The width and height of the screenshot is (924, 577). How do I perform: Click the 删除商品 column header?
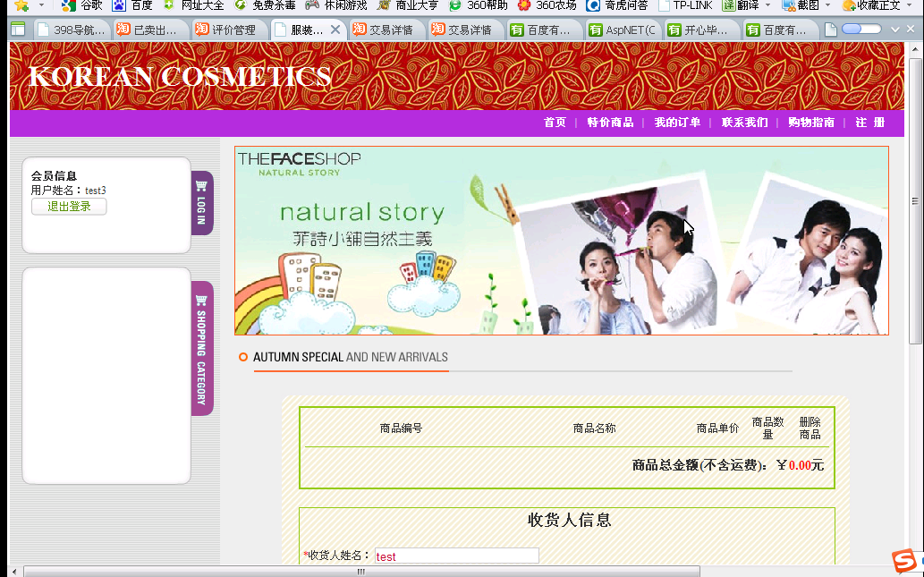(810, 429)
